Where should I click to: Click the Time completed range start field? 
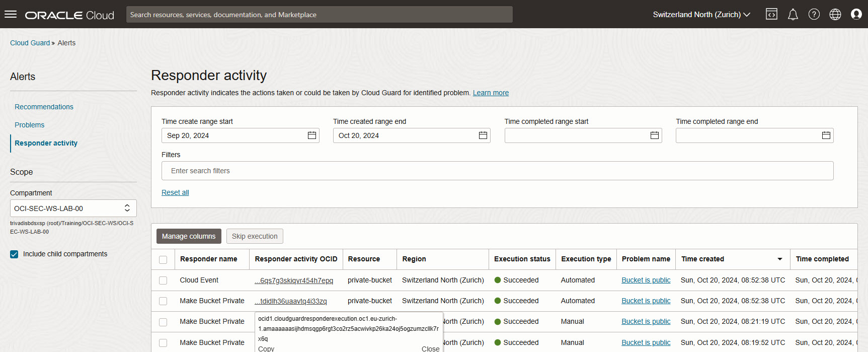point(583,135)
